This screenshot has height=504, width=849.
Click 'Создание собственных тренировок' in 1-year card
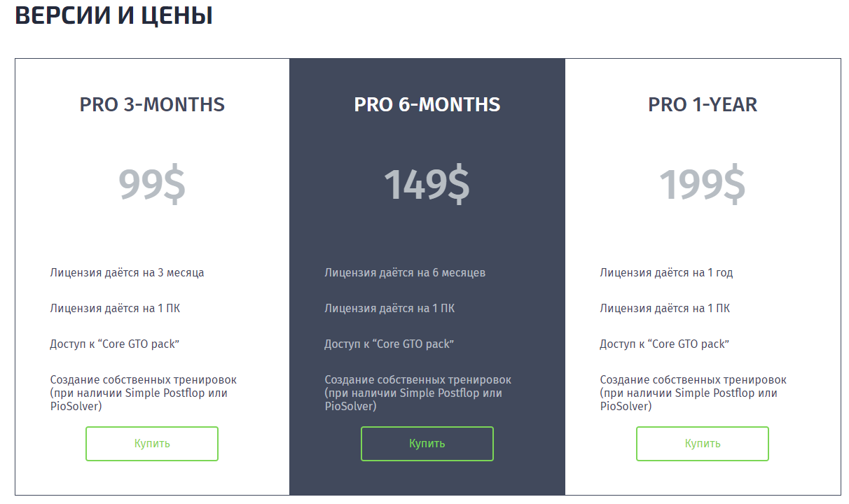coord(693,380)
